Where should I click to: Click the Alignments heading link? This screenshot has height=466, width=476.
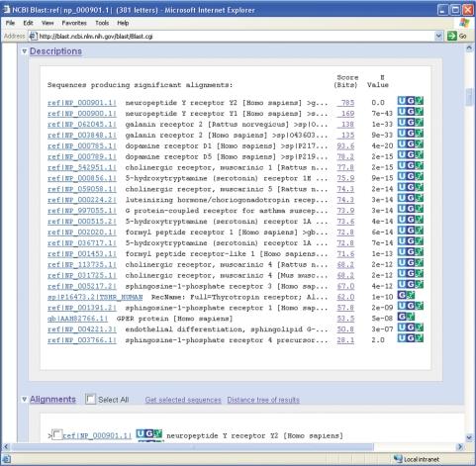pyautogui.click(x=52, y=400)
